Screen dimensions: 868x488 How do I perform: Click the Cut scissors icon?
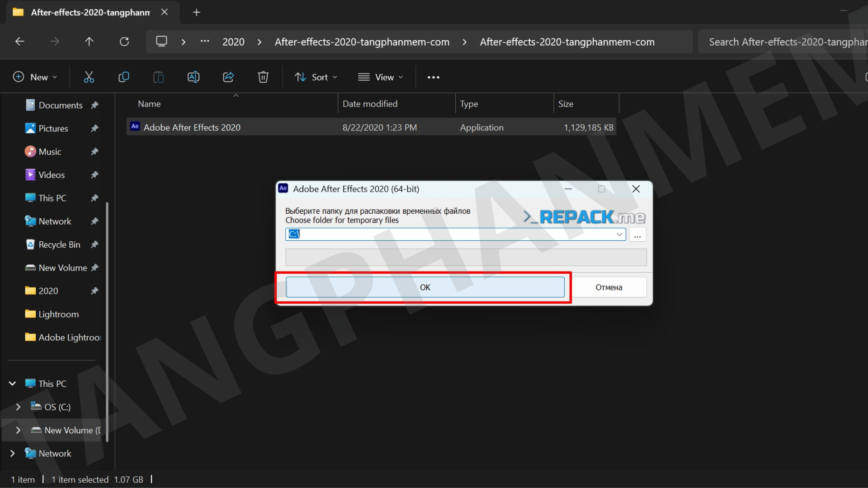[89, 77]
